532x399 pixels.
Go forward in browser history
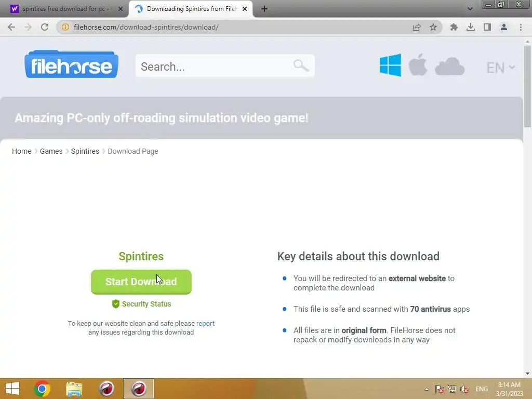click(28, 27)
